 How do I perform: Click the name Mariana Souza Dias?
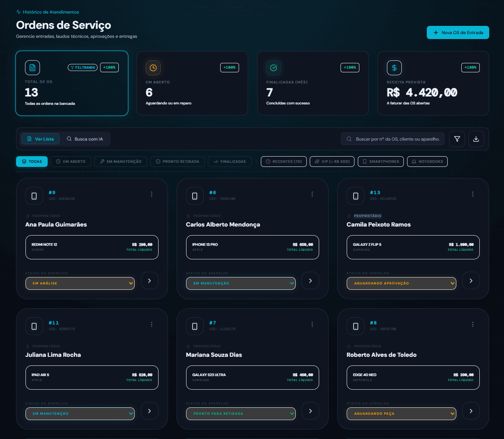tap(214, 355)
